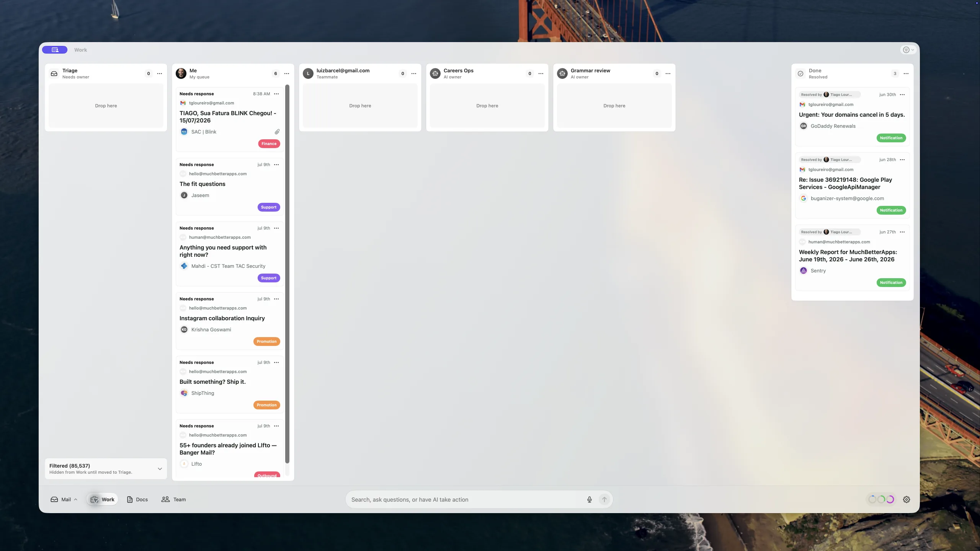Open options for 55+ founders LIfto card
This screenshot has width=980, height=551.
(x=276, y=426)
